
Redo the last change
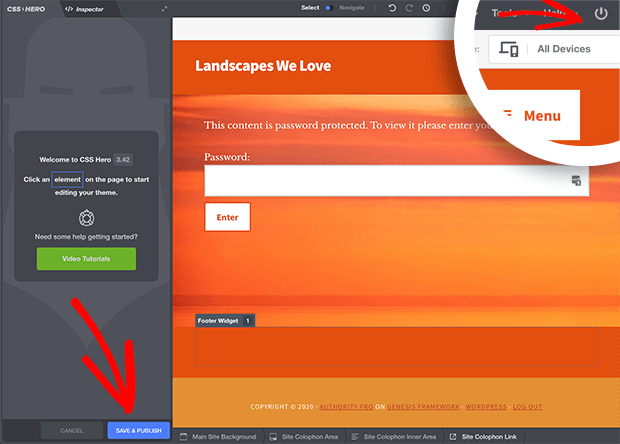click(409, 8)
